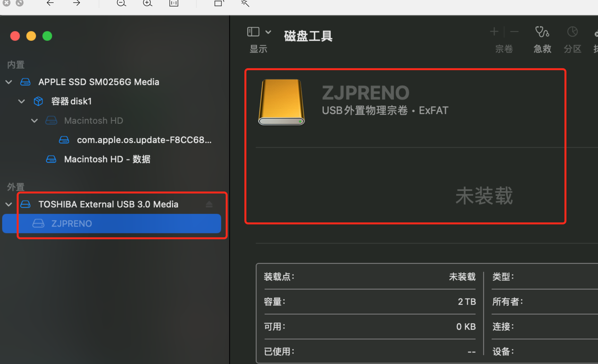This screenshot has width=598, height=364.
Task: Click the back arrow in viewer toolbar
Action: [x=50, y=3]
